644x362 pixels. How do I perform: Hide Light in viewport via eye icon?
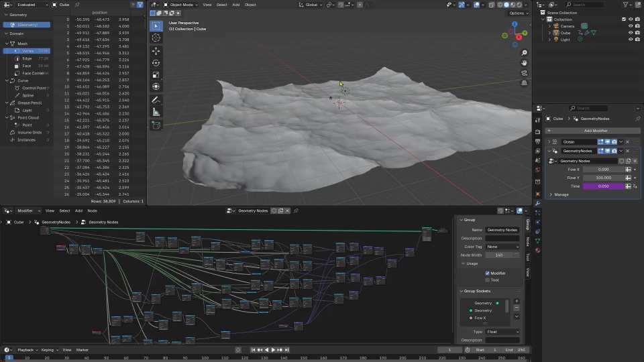[631, 40]
